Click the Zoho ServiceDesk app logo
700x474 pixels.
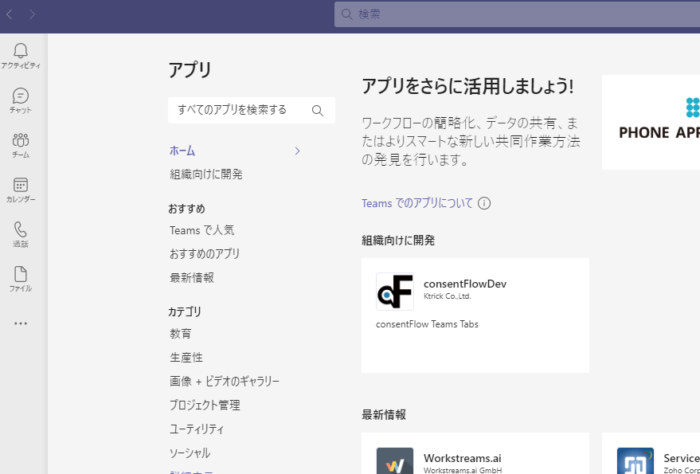click(635, 461)
